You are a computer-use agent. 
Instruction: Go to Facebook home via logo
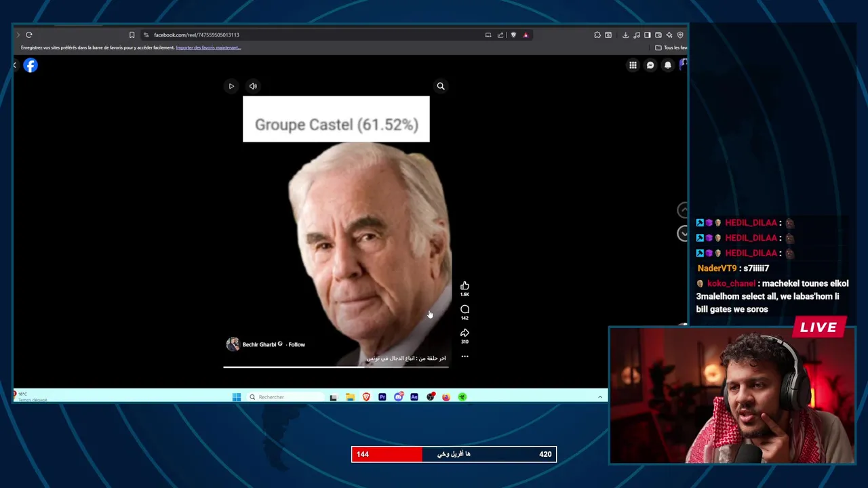click(x=31, y=65)
